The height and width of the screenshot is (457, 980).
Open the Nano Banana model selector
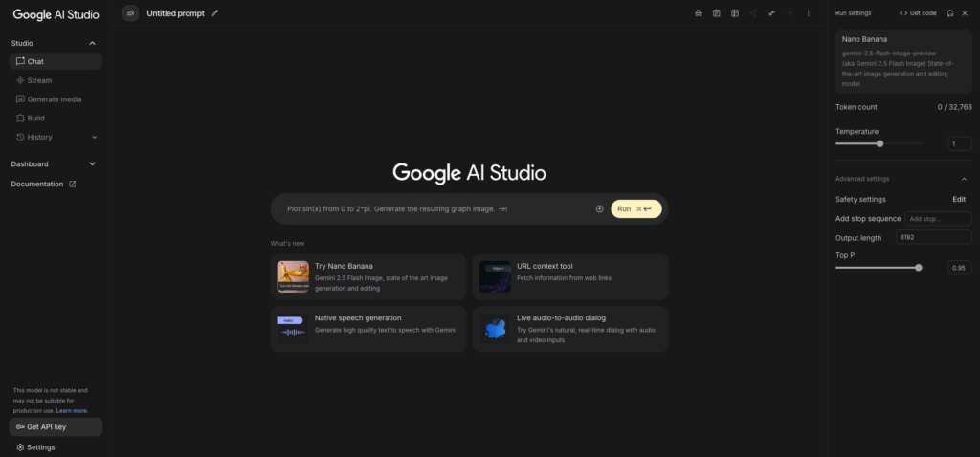(903, 61)
